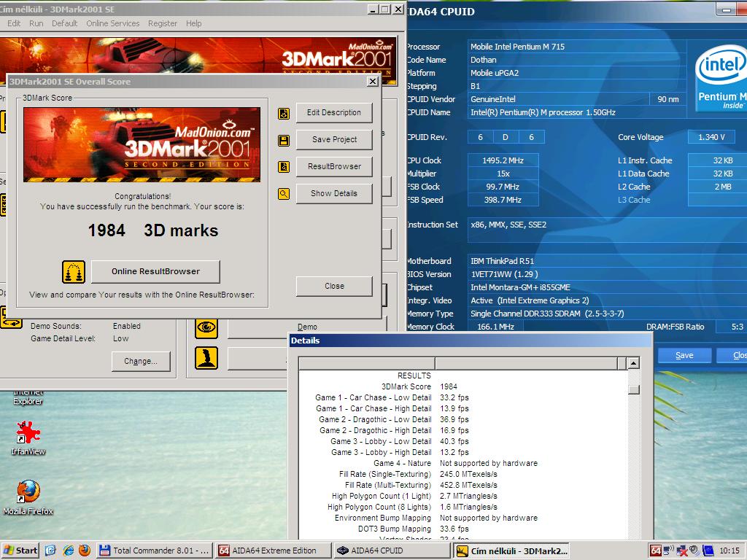Click the AIDA64 tray icon
The image size is (747, 560).
[656, 551]
